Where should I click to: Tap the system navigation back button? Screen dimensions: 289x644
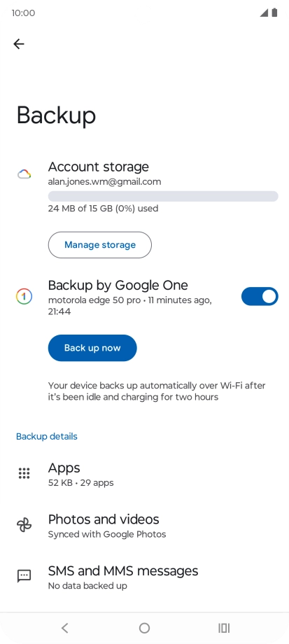click(64, 628)
